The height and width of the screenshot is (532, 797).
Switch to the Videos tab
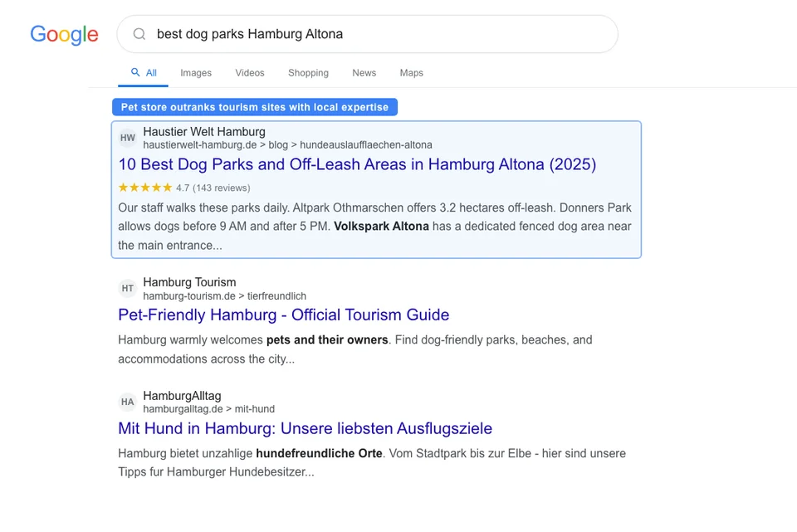click(249, 73)
